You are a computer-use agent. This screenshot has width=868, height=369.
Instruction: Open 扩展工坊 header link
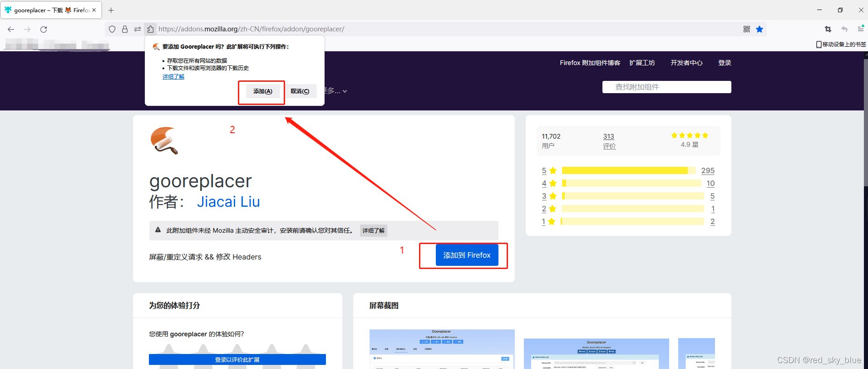coord(642,63)
